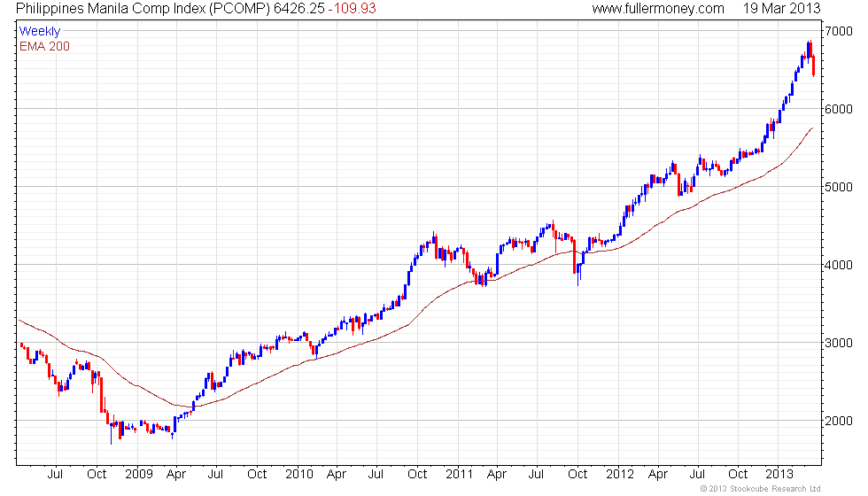Click the chart title 'Philippines Manila Comp Index (PCOMP)'

(x=143, y=8)
